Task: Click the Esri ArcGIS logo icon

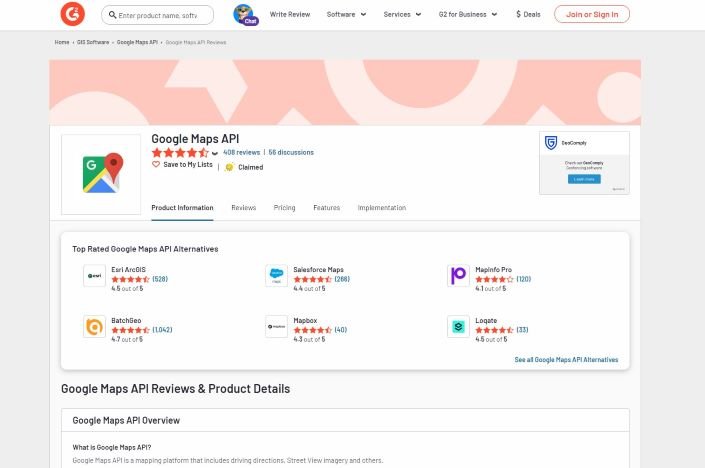Action: pyautogui.click(x=94, y=276)
